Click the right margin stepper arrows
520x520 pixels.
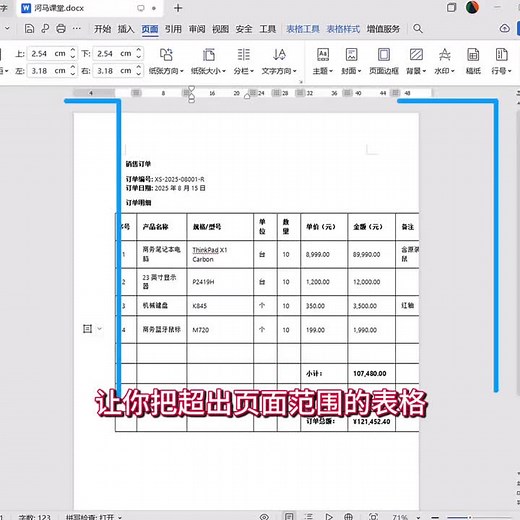[x=139, y=71]
